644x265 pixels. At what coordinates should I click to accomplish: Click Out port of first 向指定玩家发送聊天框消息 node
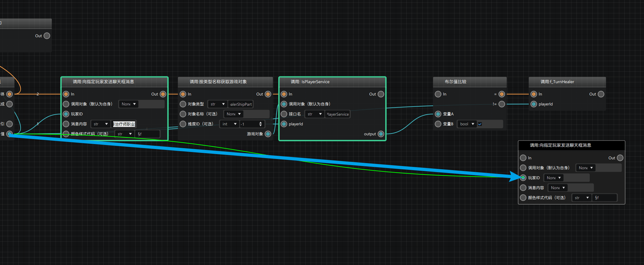[x=163, y=94]
